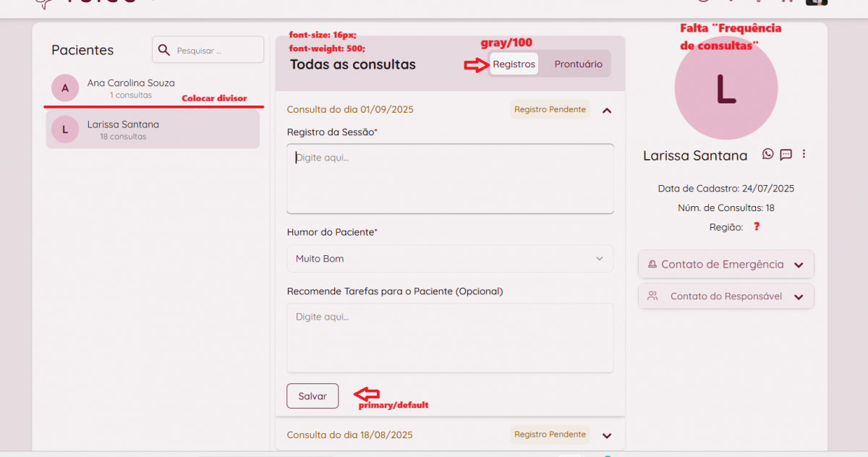This screenshot has height=457, width=868.
Task: Collapse the 01/09/2025 consultation chevron
Action: click(607, 111)
